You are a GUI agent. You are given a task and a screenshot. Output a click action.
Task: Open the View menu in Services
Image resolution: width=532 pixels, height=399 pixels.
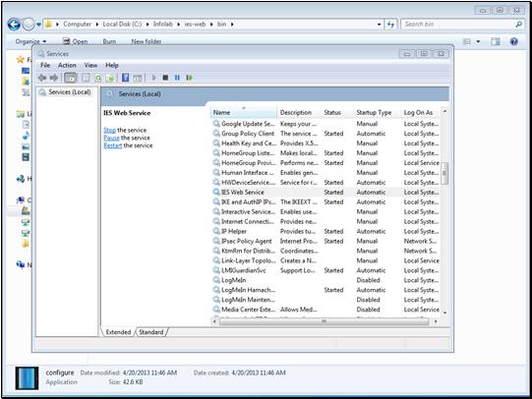[90, 65]
